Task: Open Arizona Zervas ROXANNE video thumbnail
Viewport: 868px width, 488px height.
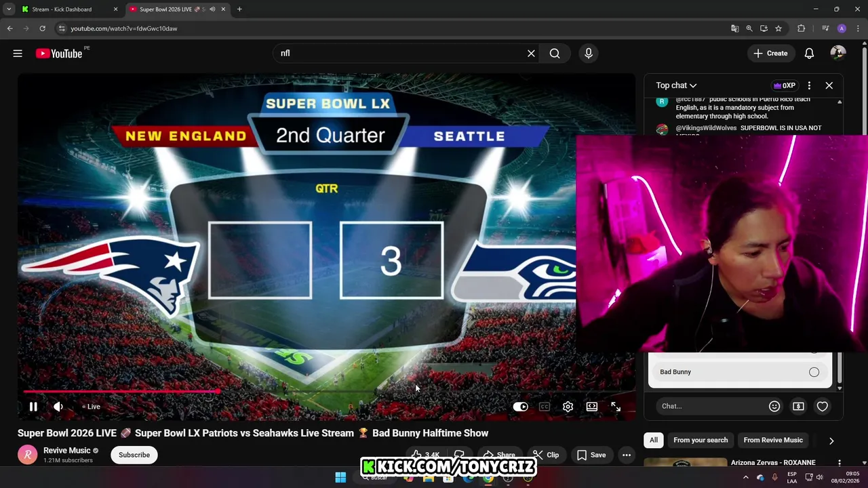Action: click(685, 463)
